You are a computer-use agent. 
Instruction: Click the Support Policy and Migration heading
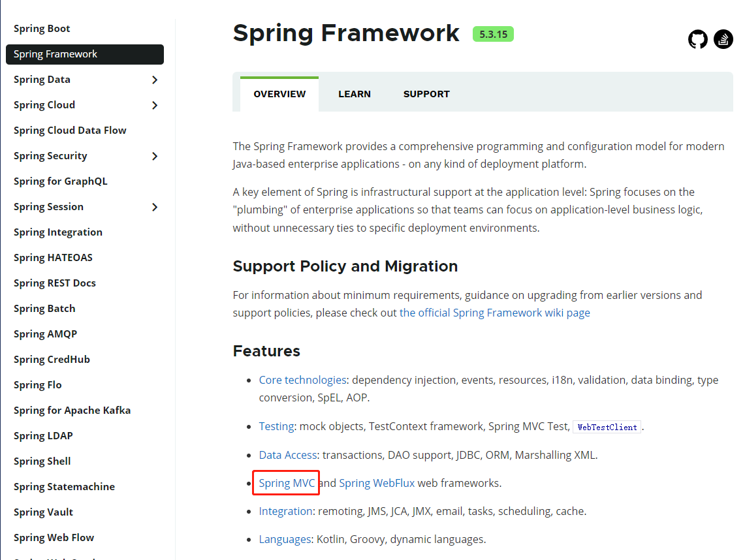coord(345,266)
